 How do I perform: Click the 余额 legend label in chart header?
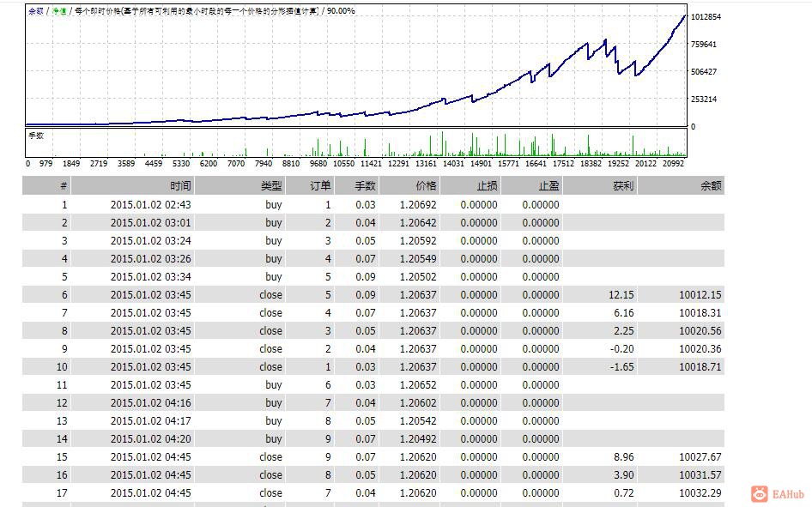click(x=36, y=11)
